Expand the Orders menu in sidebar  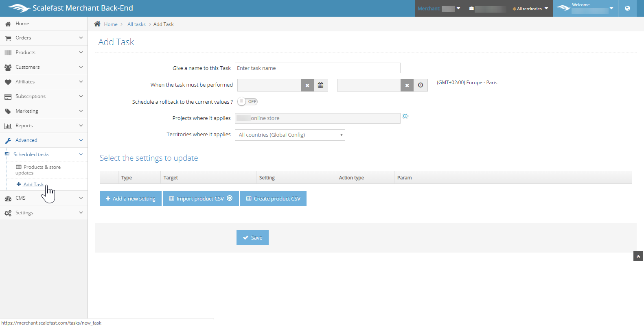click(x=44, y=38)
